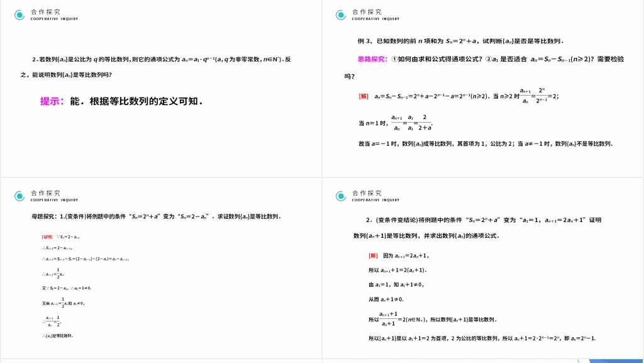Open the top-left slide about 通项公式
This screenshot has width=644, height=363.
161,89
